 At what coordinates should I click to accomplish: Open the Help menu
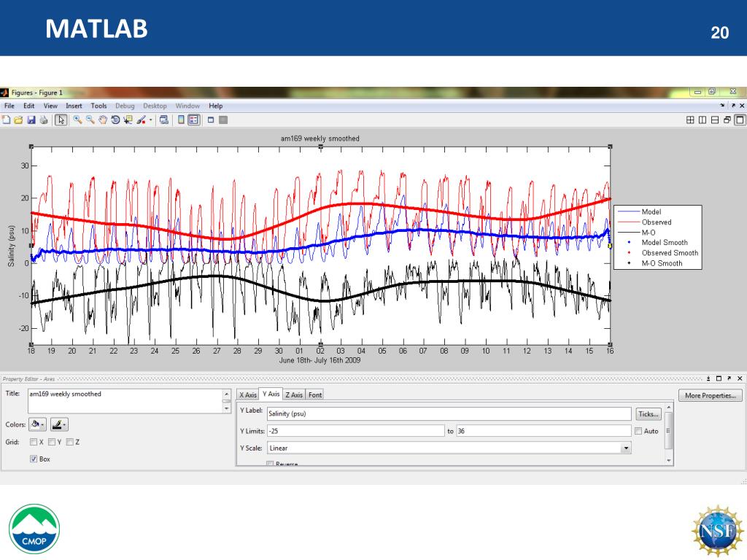pyautogui.click(x=216, y=106)
